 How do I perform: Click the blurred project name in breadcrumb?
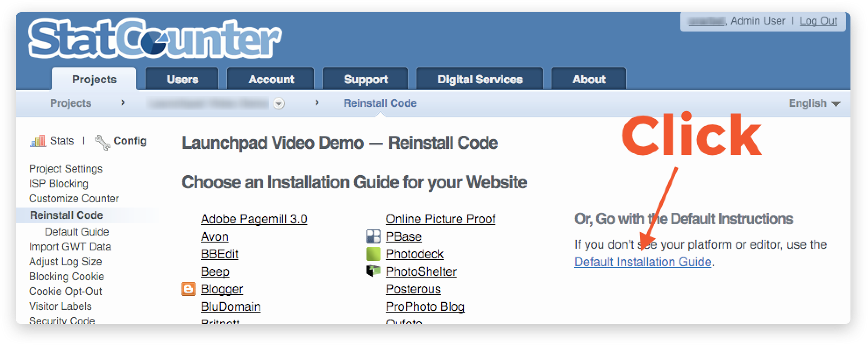coord(209,103)
